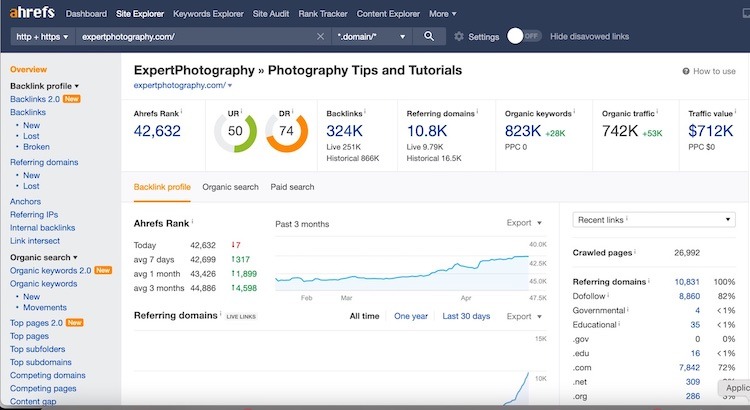Viewport: 750px width, 410px height.
Task: Clear the URL field with X
Action: click(320, 36)
